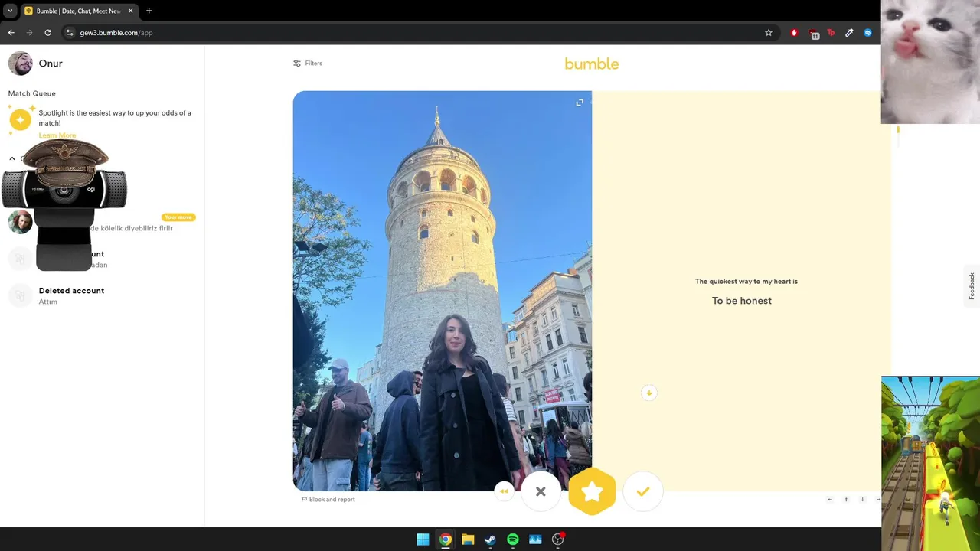Close the Bumble tab
Screen dimensions: 980x551
(x=130, y=11)
